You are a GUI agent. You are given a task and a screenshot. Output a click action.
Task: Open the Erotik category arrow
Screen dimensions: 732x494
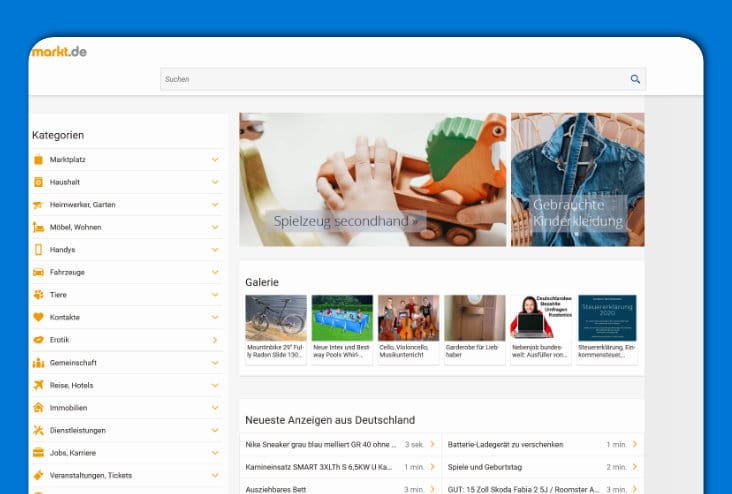[x=215, y=340]
